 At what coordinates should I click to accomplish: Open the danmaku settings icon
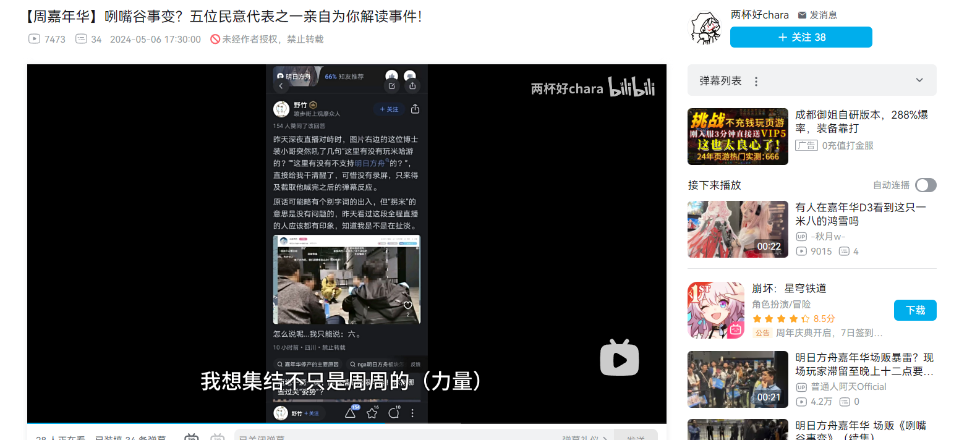218,436
